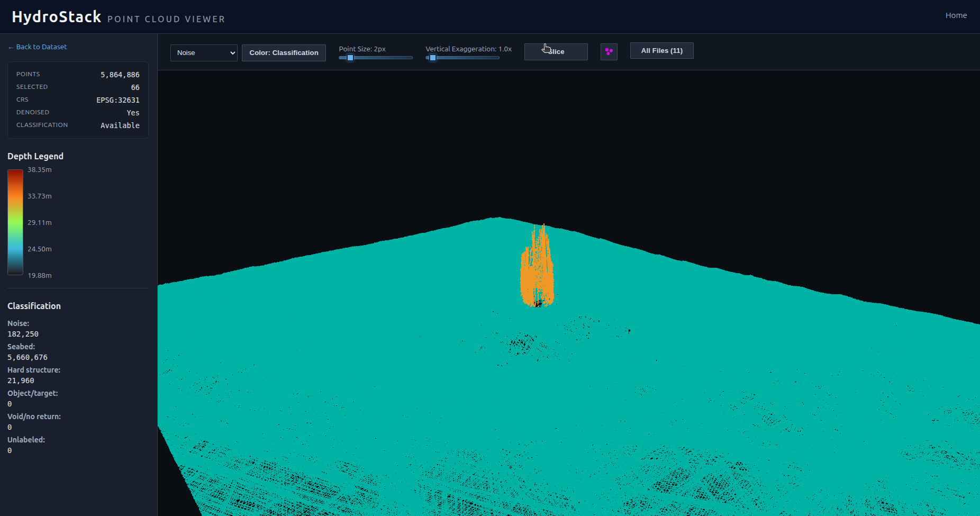Click the EPSG:32631 CRS value
This screenshot has width=980, height=516.
click(x=118, y=100)
